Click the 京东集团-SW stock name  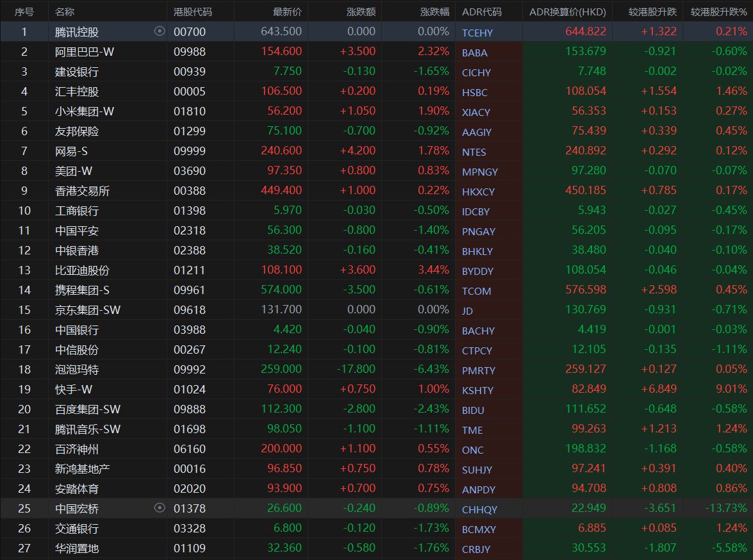pos(87,309)
